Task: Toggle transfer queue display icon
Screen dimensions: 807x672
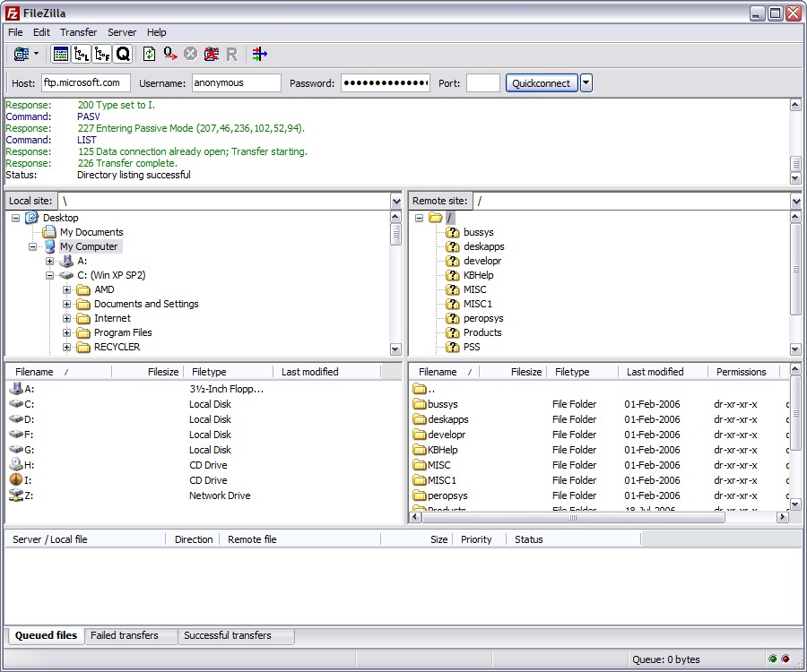Action: pos(123,54)
